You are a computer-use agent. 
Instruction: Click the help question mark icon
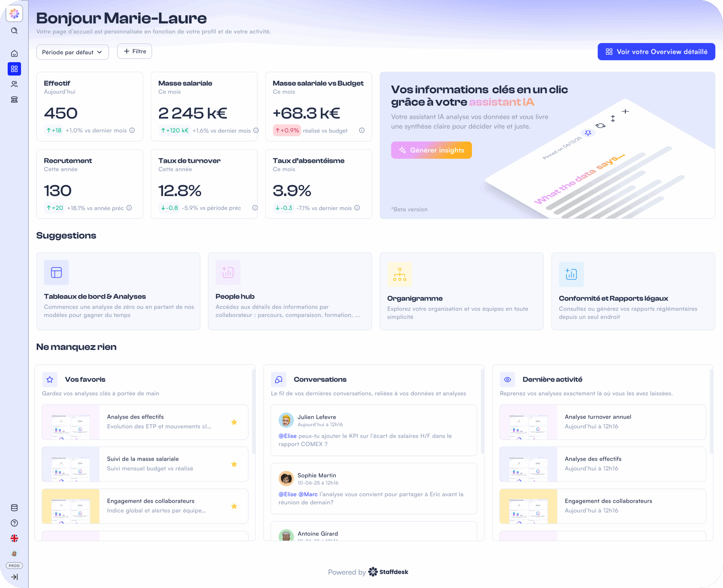[x=14, y=523]
